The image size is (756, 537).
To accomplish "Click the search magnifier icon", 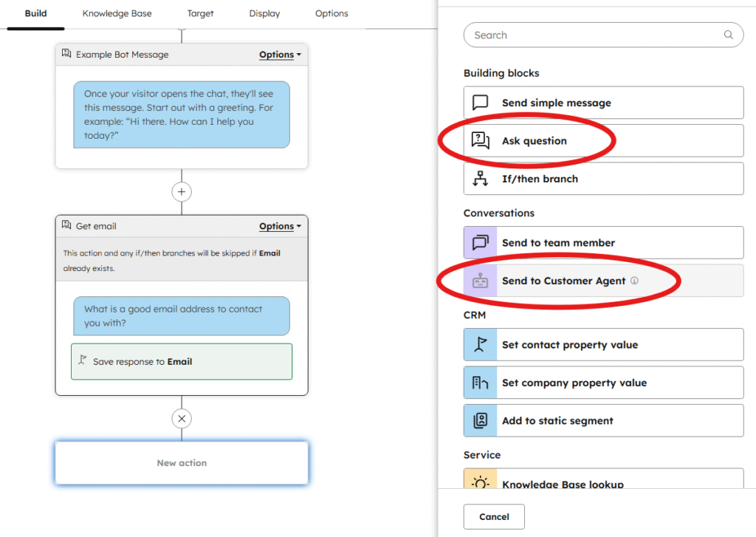I will click(729, 35).
